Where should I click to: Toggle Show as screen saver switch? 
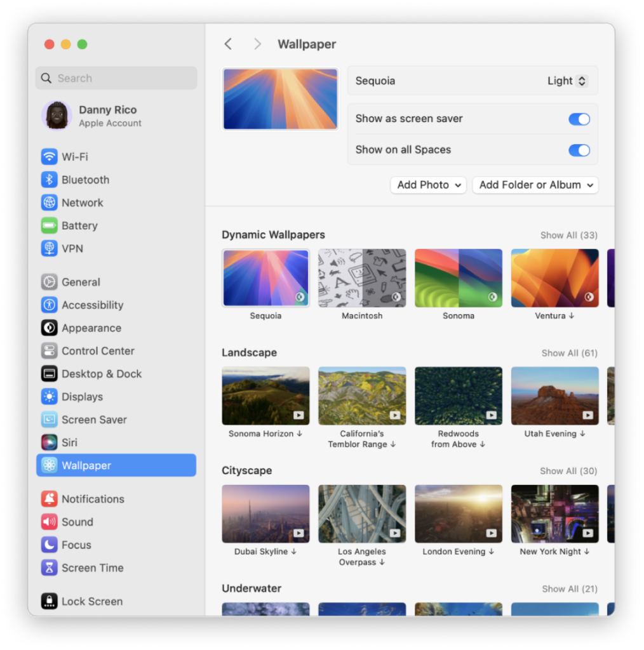579,119
